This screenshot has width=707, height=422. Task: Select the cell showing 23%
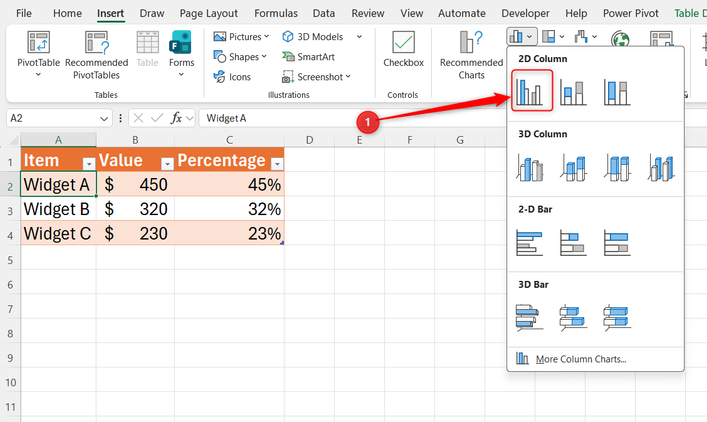(x=229, y=233)
